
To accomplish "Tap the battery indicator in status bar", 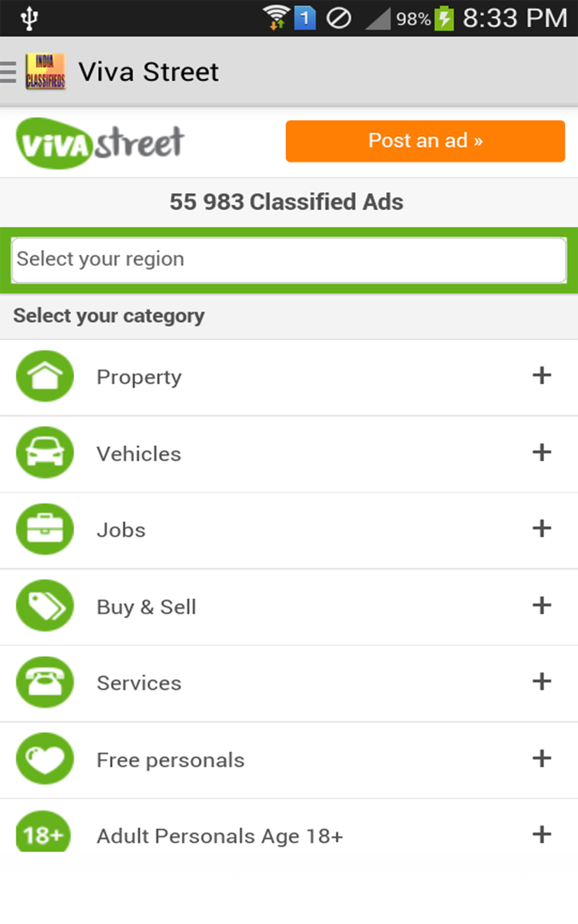I will click(444, 19).
